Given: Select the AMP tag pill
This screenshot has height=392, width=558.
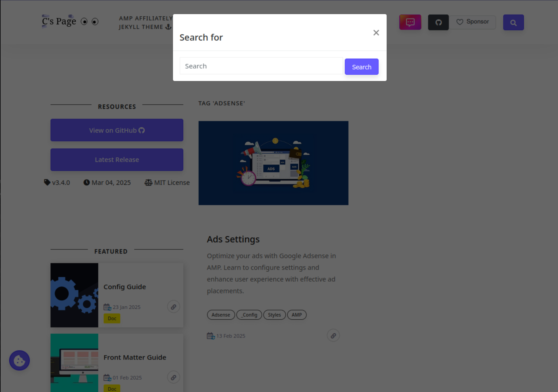Looking at the screenshot, I should click(x=297, y=315).
